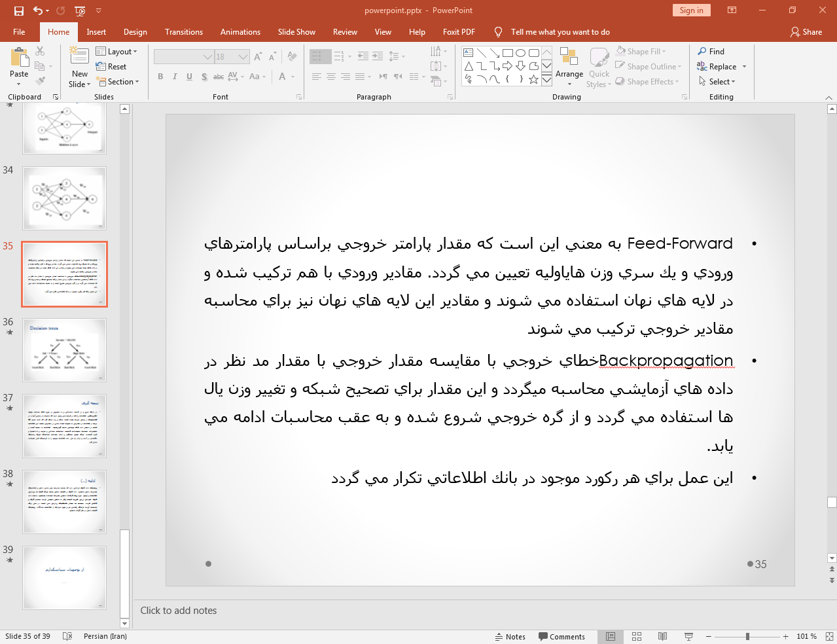Screen dimensions: 837x644
Task: Open Comments pane from status bar
Action: click(x=561, y=637)
